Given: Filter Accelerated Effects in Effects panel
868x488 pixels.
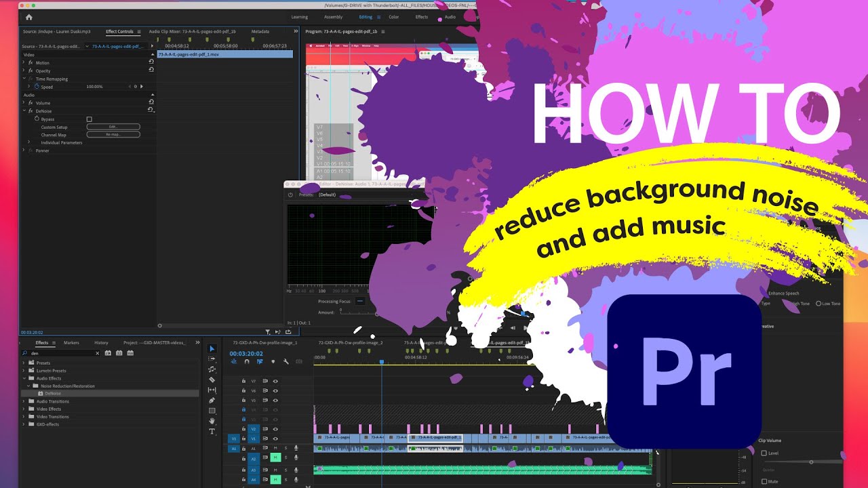Looking at the screenshot, I should click(x=108, y=353).
